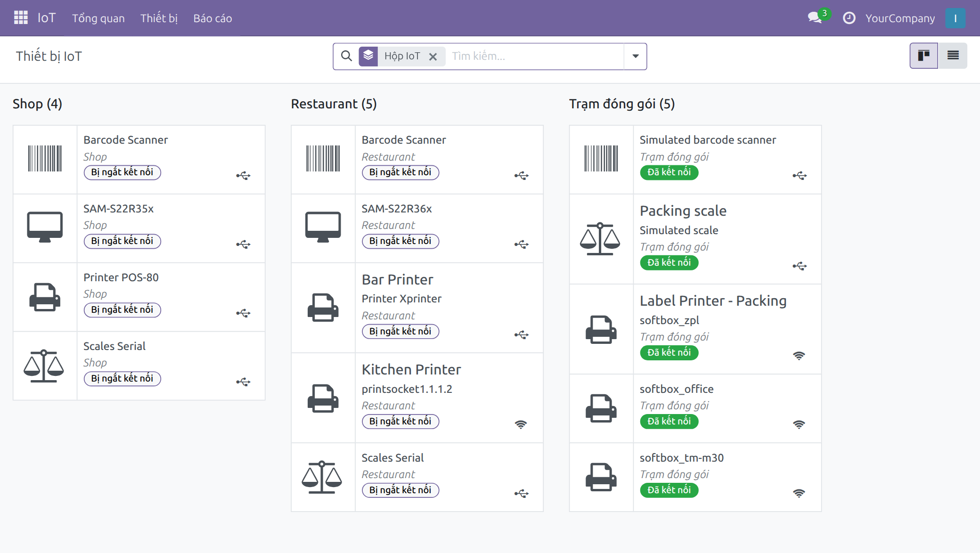
Task: Click the Bar Printer printer icon
Action: (x=323, y=308)
